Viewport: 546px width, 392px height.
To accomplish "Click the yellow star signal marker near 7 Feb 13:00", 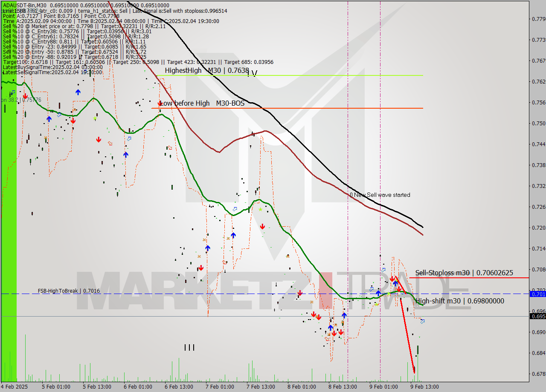I will coord(260,209).
